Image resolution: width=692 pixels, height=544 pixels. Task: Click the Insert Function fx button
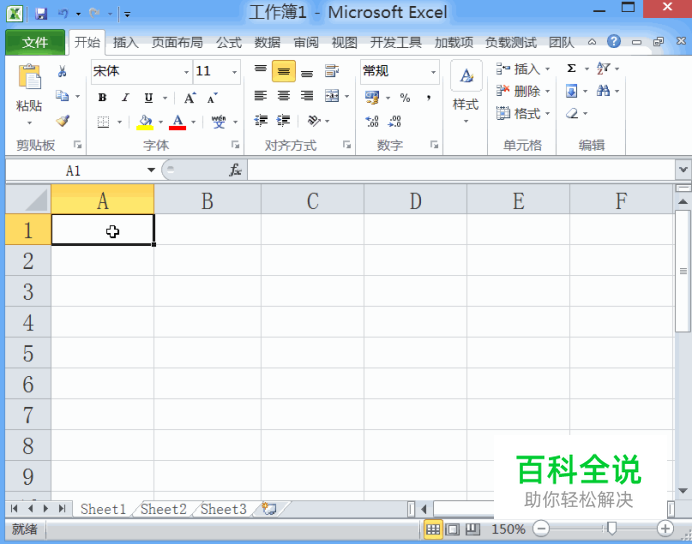(235, 170)
